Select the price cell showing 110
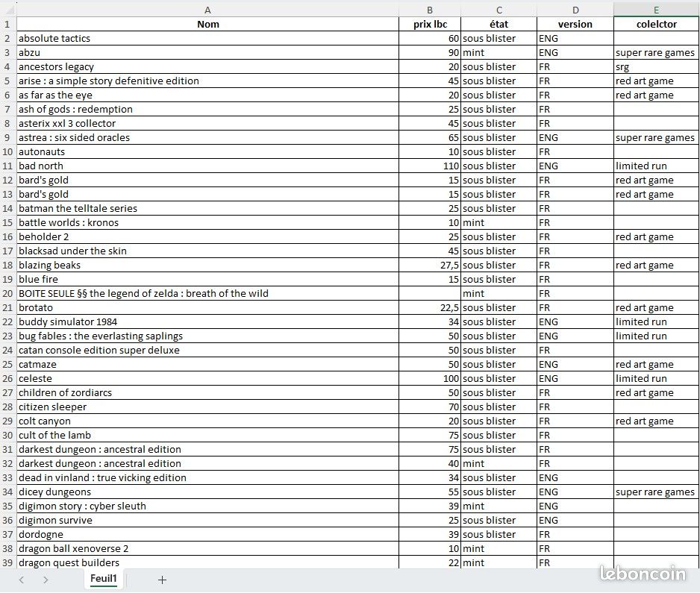 429,166
